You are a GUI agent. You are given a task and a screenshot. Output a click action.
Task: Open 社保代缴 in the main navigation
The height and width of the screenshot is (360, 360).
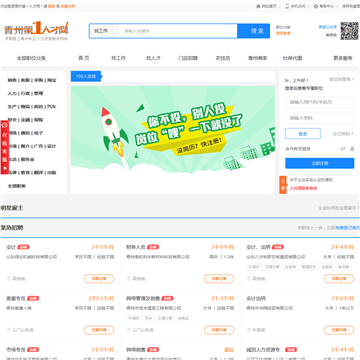[x=292, y=58]
